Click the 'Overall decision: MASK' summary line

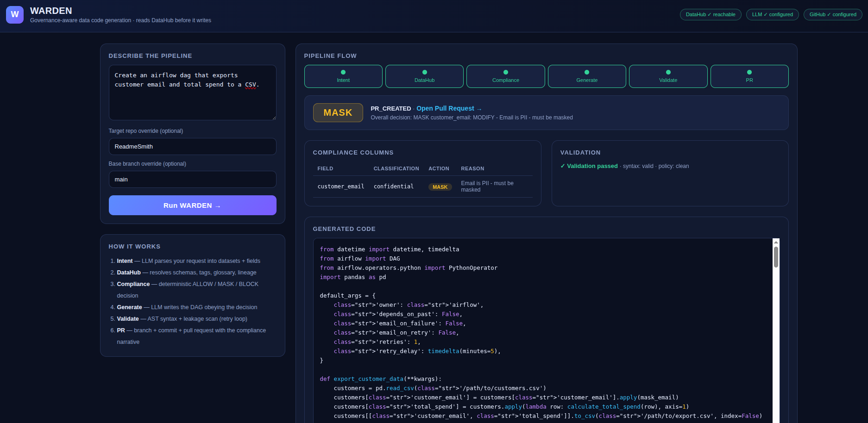tap(472, 118)
